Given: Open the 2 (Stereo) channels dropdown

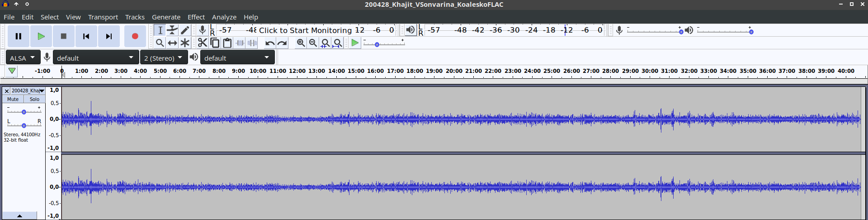Looking at the screenshot, I should tap(163, 58).
